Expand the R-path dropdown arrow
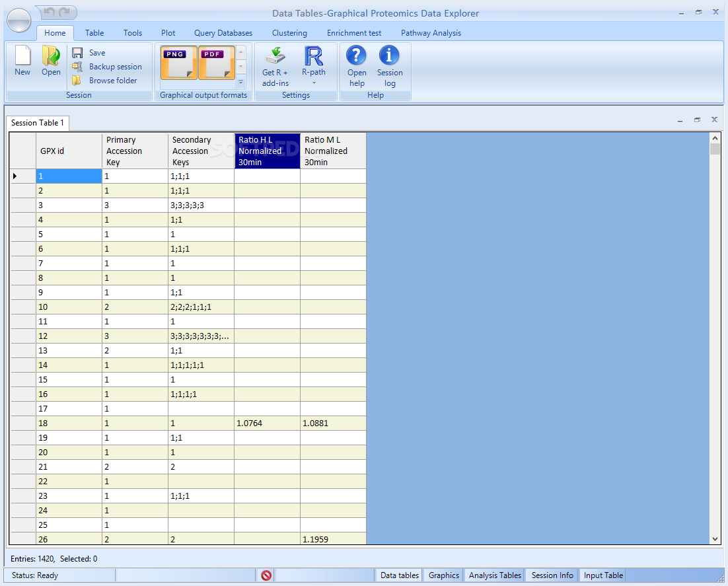The height and width of the screenshot is (586, 728). (x=314, y=83)
